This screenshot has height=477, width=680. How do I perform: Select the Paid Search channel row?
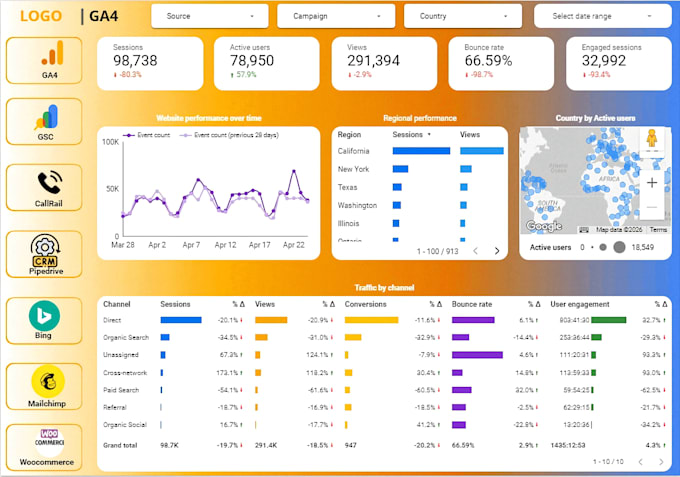385,390
